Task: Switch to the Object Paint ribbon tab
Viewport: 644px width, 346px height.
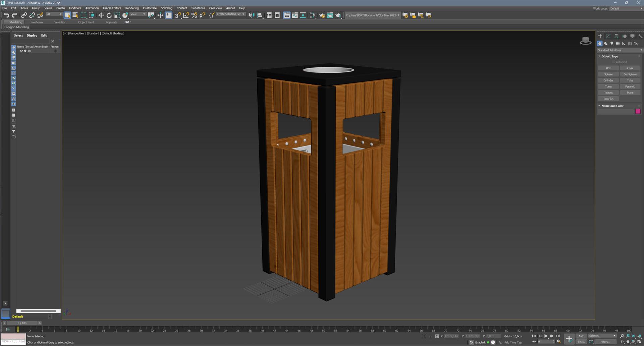Action: click(x=86, y=22)
